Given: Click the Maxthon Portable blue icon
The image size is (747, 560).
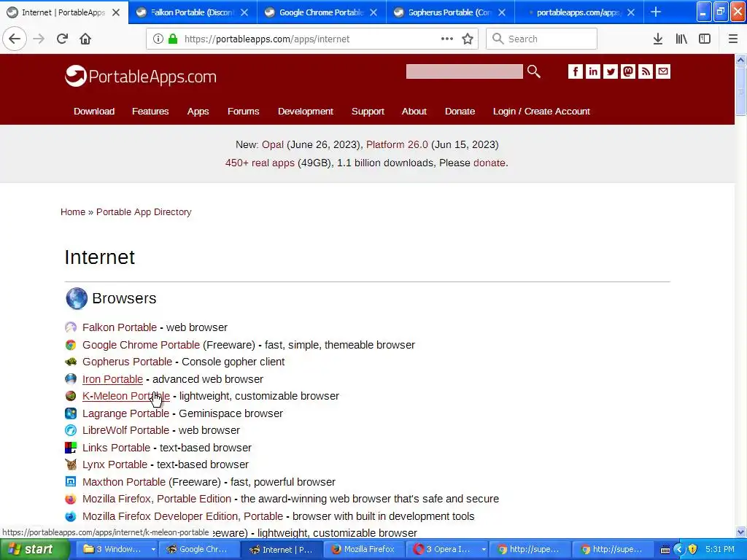Looking at the screenshot, I should [x=71, y=482].
